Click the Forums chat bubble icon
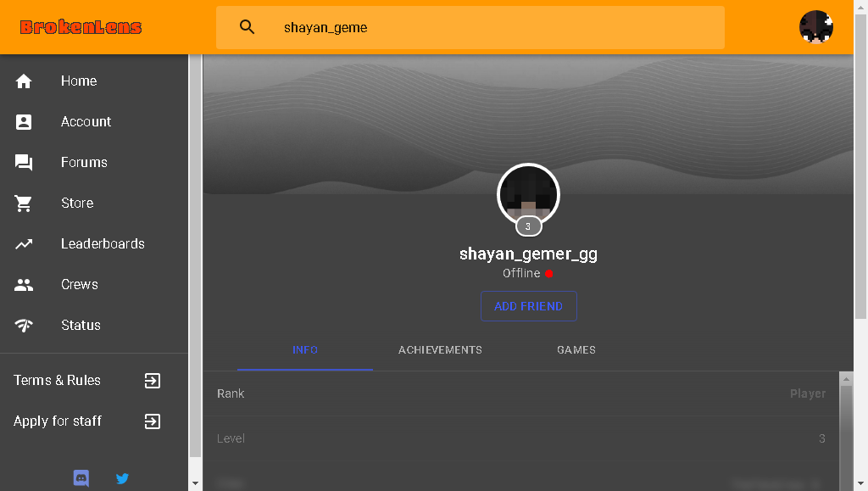This screenshot has height=491, width=868. (23, 162)
